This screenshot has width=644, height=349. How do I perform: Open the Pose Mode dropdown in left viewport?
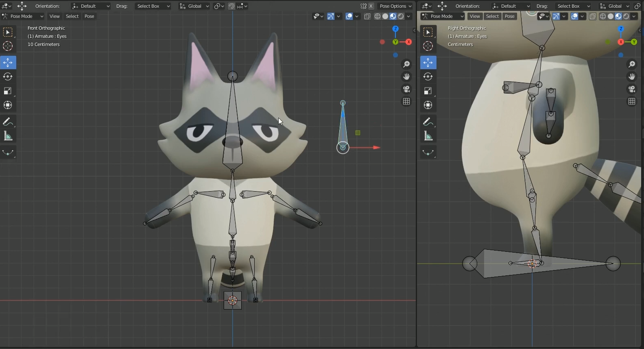(23, 16)
